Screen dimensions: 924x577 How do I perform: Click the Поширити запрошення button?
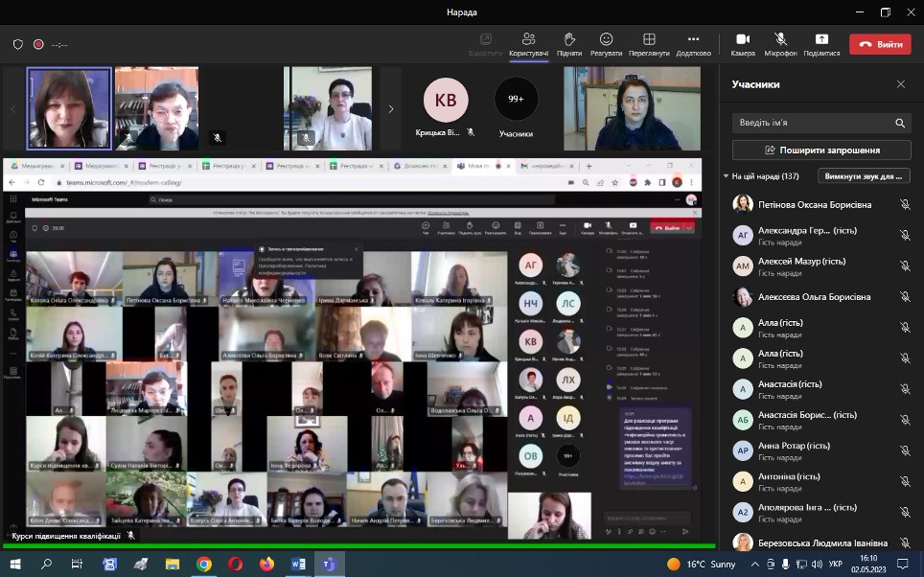click(x=821, y=150)
